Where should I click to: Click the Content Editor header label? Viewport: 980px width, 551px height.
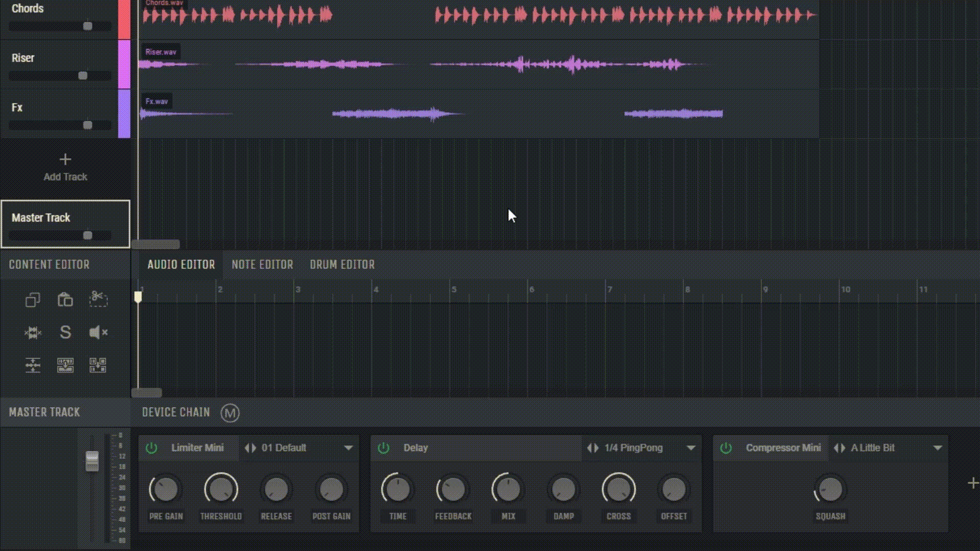tap(49, 265)
